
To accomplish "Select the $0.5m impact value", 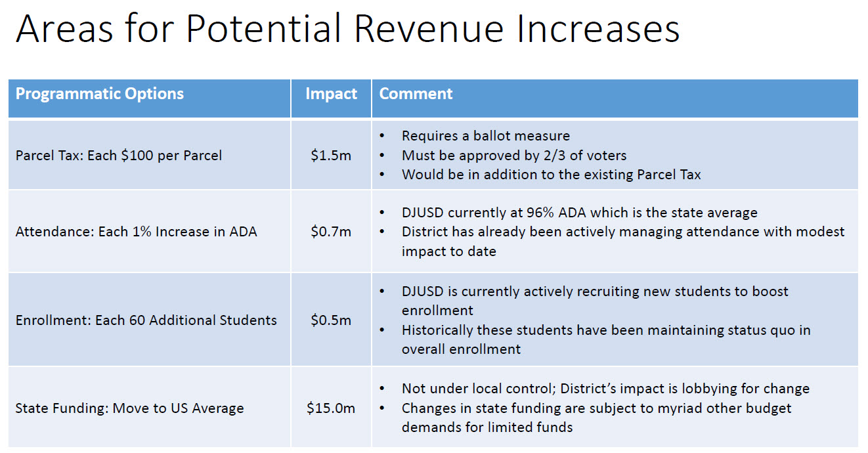I will [x=331, y=320].
